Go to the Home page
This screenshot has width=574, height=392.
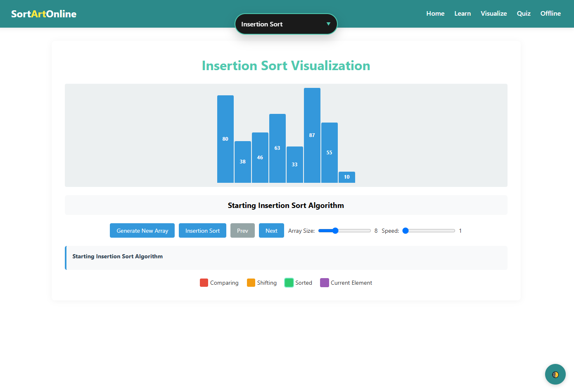coord(435,14)
